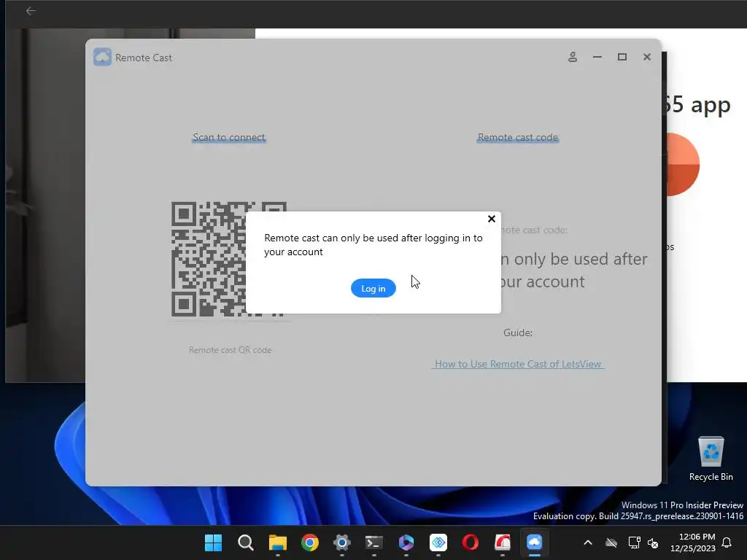Open Microsoft 365 Copilot taskbar icon
The image size is (747, 560).
[406, 542]
